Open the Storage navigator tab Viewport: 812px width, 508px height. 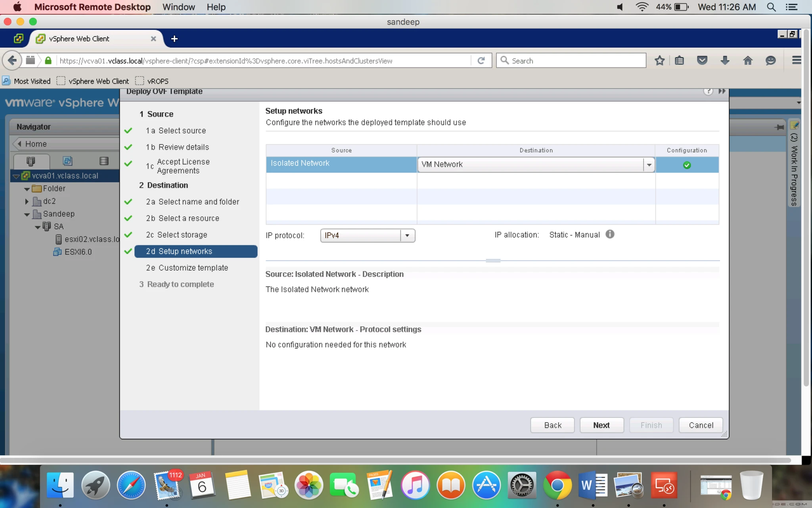coord(103,161)
